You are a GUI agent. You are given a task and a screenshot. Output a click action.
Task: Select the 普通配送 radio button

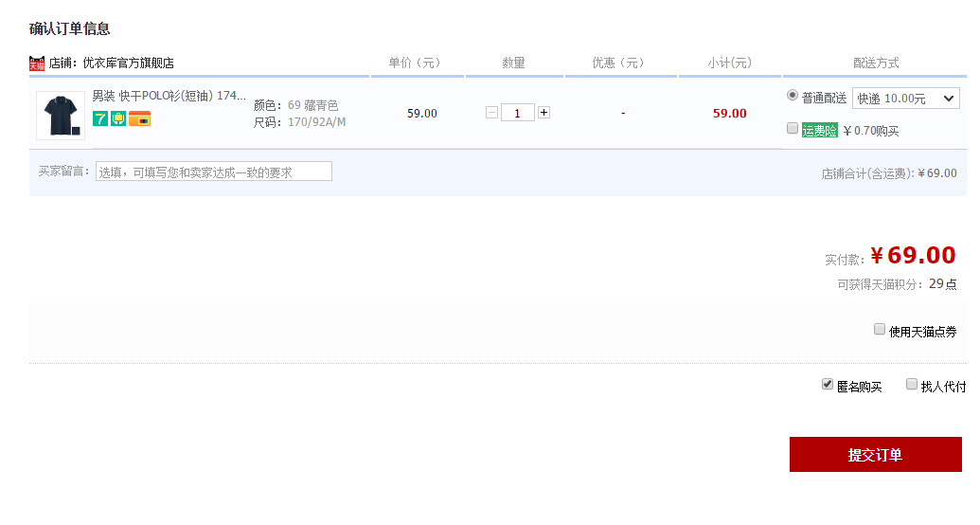pyautogui.click(x=793, y=96)
